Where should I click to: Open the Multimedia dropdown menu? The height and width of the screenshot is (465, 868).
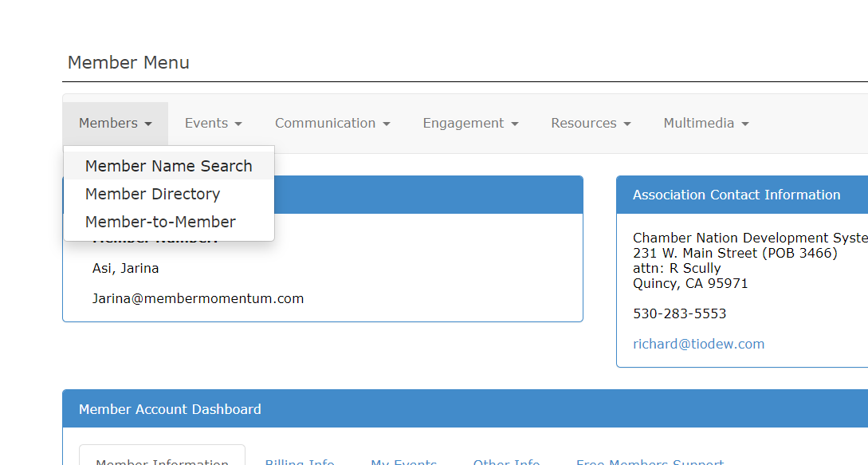706,123
